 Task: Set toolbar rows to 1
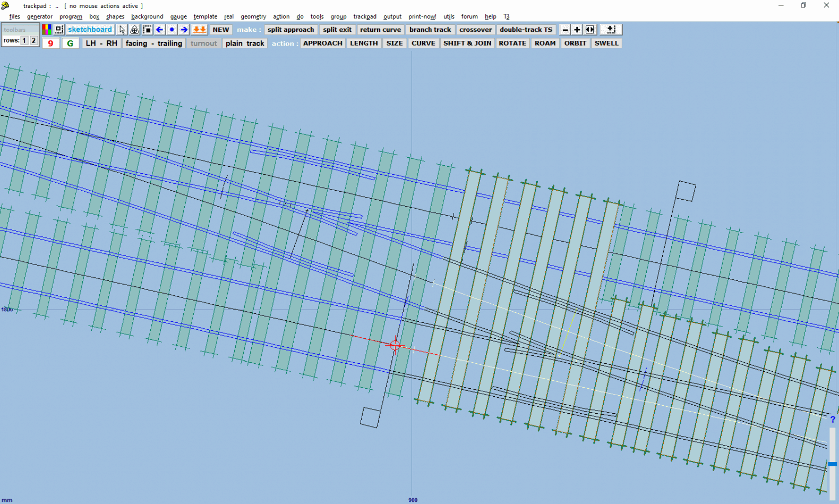point(24,40)
